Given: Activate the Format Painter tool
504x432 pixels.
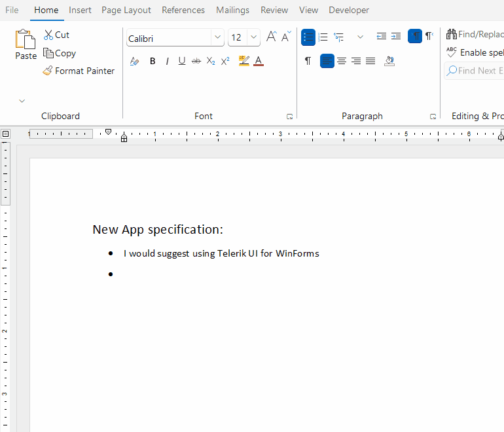Looking at the screenshot, I should tap(79, 71).
